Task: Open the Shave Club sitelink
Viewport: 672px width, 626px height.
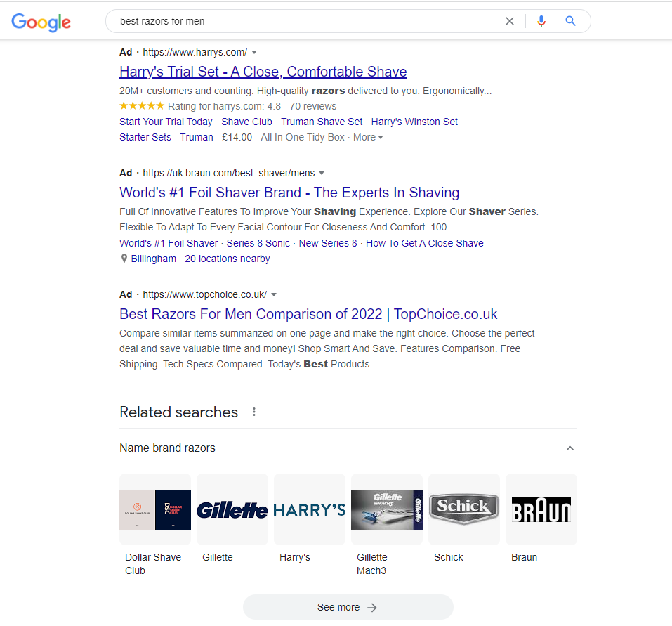Action: (247, 122)
